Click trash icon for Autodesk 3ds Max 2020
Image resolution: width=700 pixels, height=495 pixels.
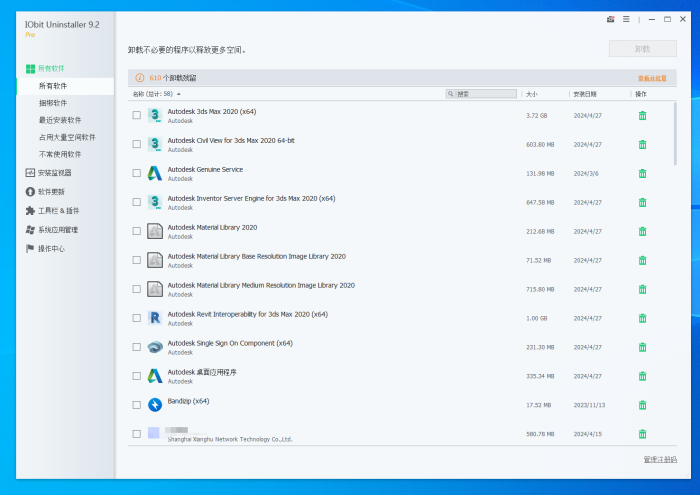tap(642, 115)
